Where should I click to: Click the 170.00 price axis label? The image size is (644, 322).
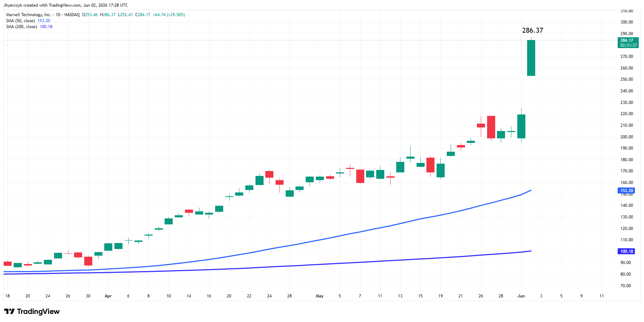(x=626, y=171)
